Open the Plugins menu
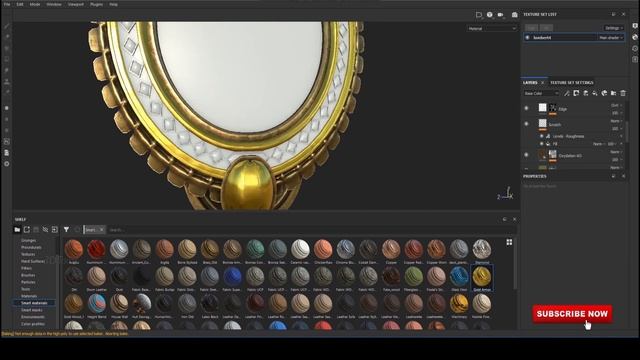Viewport: 640px width, 360px height. pyautogui.click(x=96, y=4)
